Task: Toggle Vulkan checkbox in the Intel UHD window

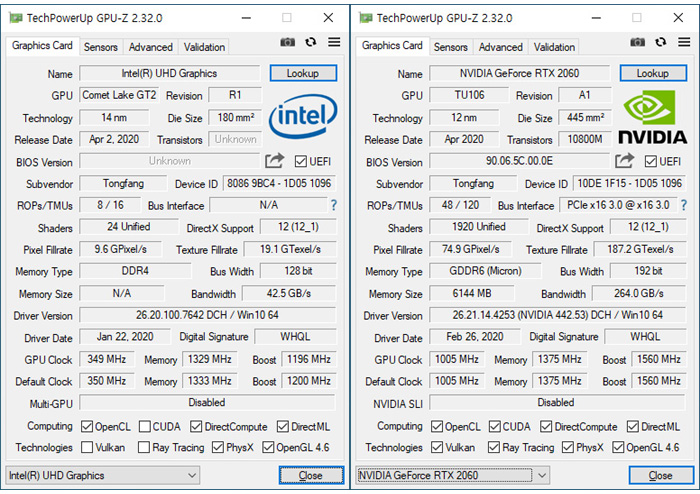Action: [88, 448]
